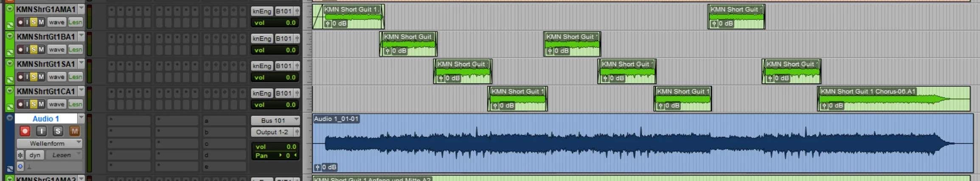Click wave view button on KMNShrtGt1BA1

[56, 50]
